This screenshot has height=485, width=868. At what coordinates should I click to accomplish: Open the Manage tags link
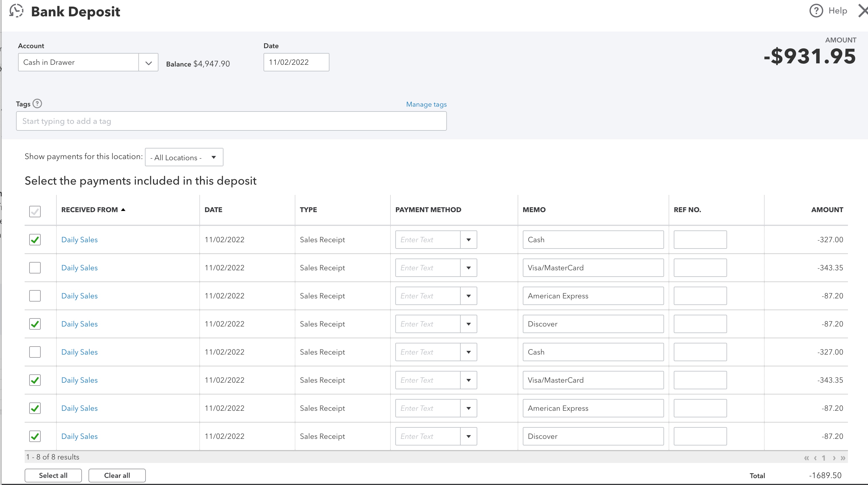(426, 104)
